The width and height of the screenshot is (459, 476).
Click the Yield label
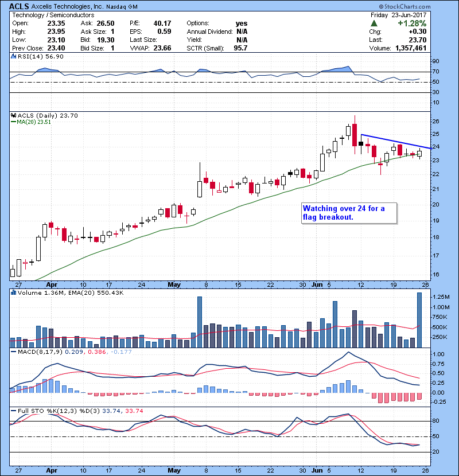coord(194,40)
